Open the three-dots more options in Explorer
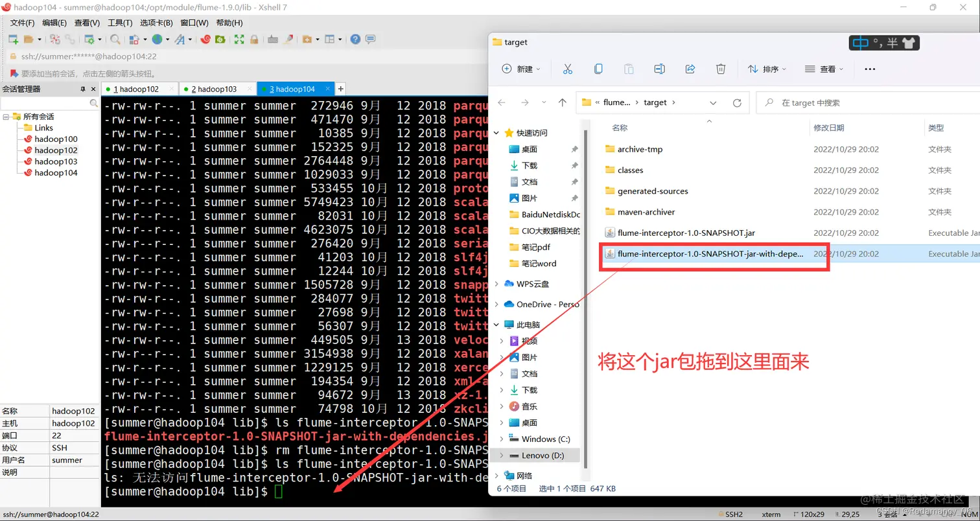 870,69
